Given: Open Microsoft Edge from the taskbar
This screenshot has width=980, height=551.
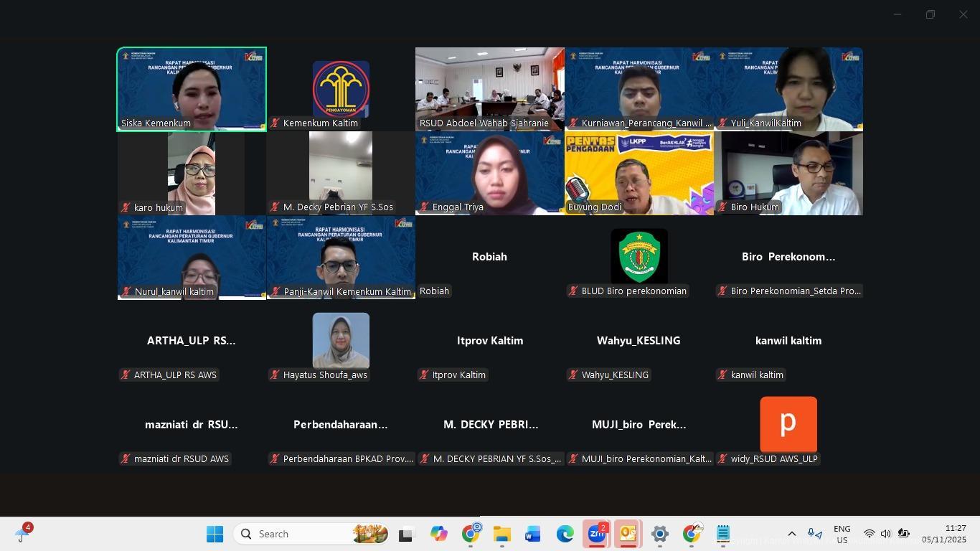Looking at the screenshot, I should [x=565, y=534].
